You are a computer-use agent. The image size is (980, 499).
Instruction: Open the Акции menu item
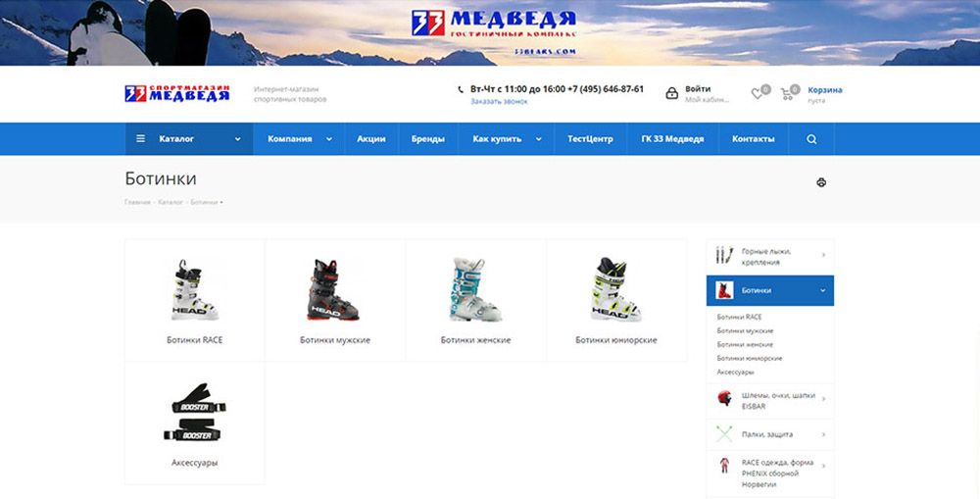[x=371, y=139]
